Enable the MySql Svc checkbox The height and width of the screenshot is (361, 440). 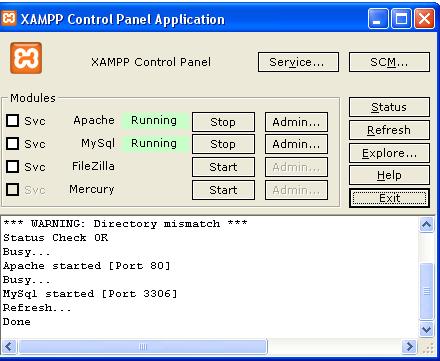tap(13, 144)
